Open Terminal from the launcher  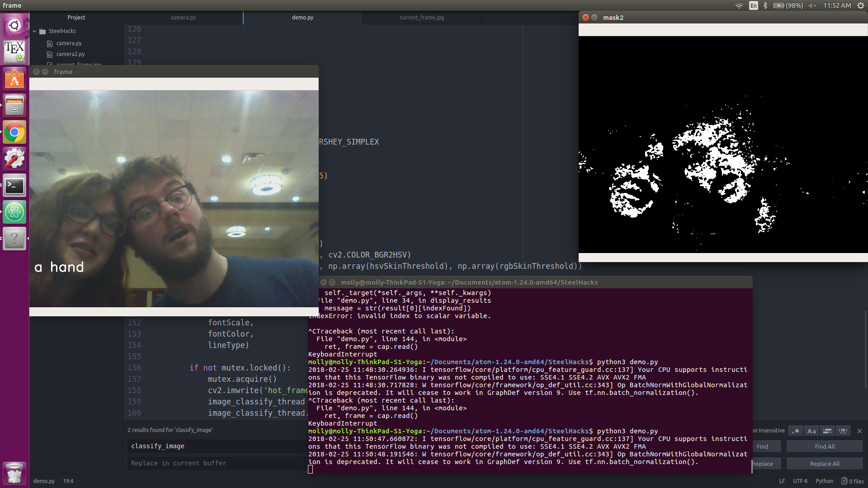click(14, 185)
